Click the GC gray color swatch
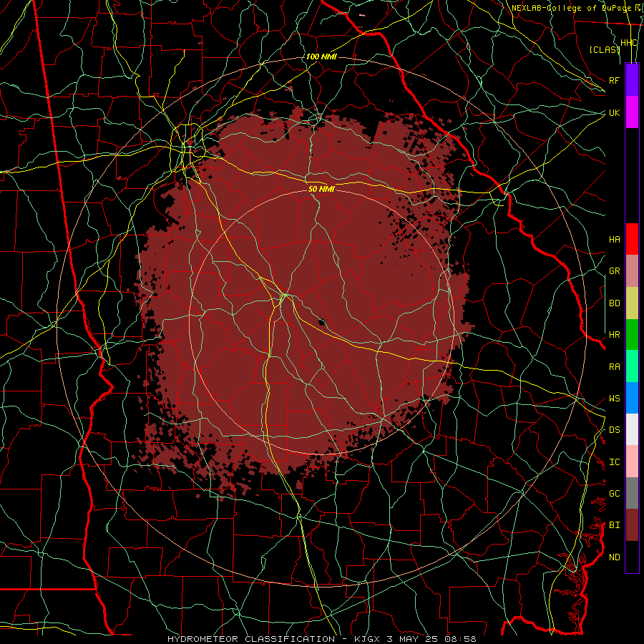The width and height of the screenshot is (644, 644). tap(632, 493)
